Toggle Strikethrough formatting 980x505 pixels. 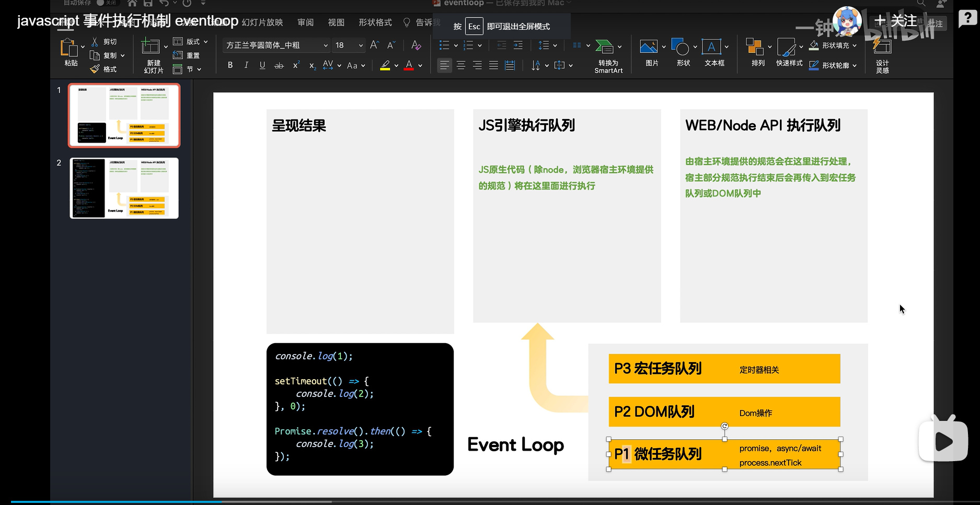click(279, 65)
